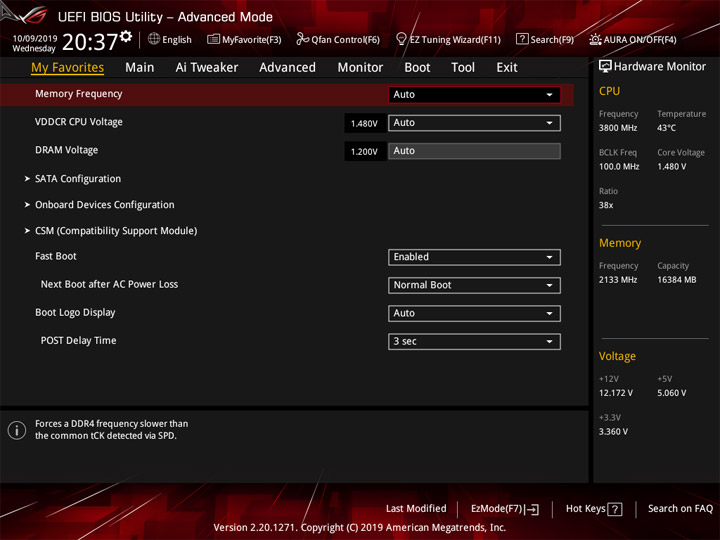
Task: Open the Ai Tweaker tab
Action: click(207, 68)
